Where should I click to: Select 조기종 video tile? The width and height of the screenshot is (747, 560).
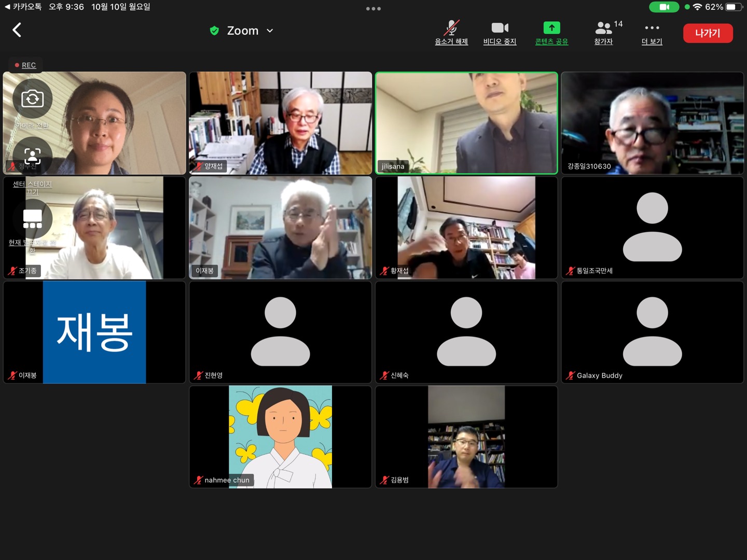(x=94, y=228)
